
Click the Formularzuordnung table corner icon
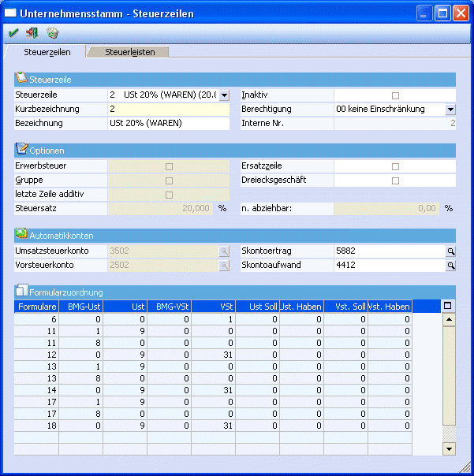click(x=448, y=306)
